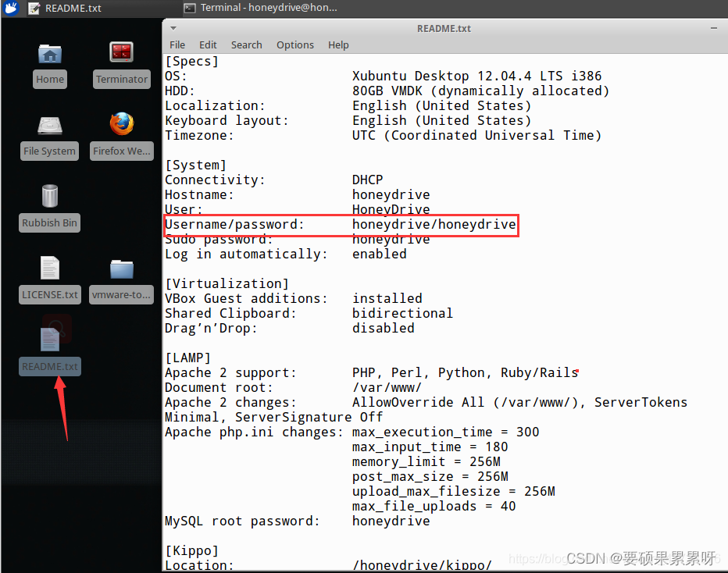Click the Terminal taskbar window icon
The width and height of the screenshot is (728, 573).
190,8
